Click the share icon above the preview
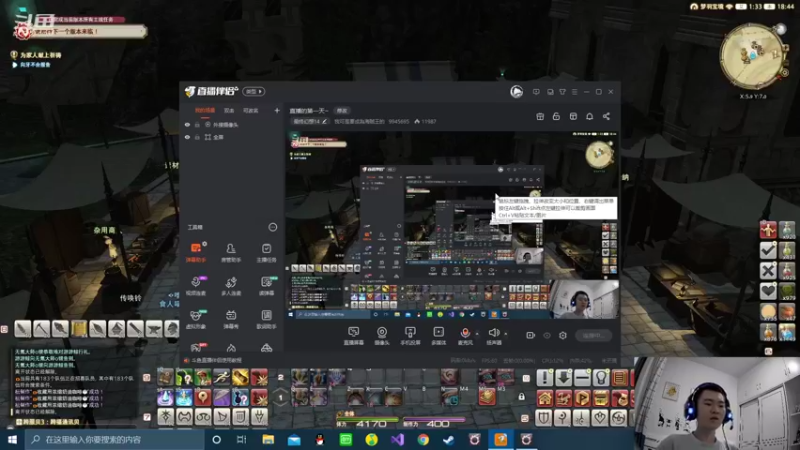 pos(606,116)
